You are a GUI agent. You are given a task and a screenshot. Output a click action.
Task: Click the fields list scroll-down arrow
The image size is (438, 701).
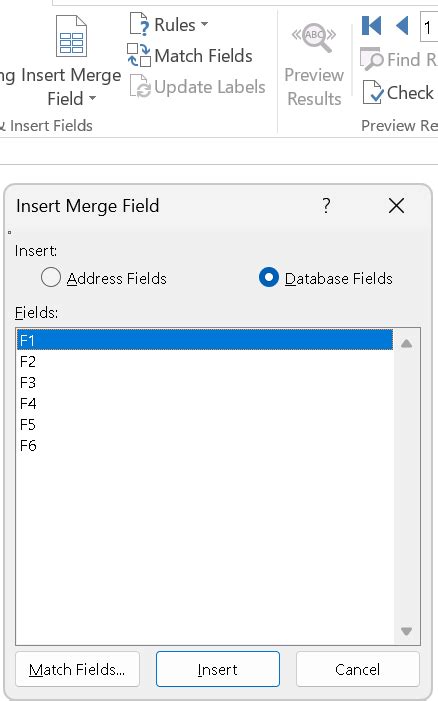pyautogui.click(x=406, y=631)
